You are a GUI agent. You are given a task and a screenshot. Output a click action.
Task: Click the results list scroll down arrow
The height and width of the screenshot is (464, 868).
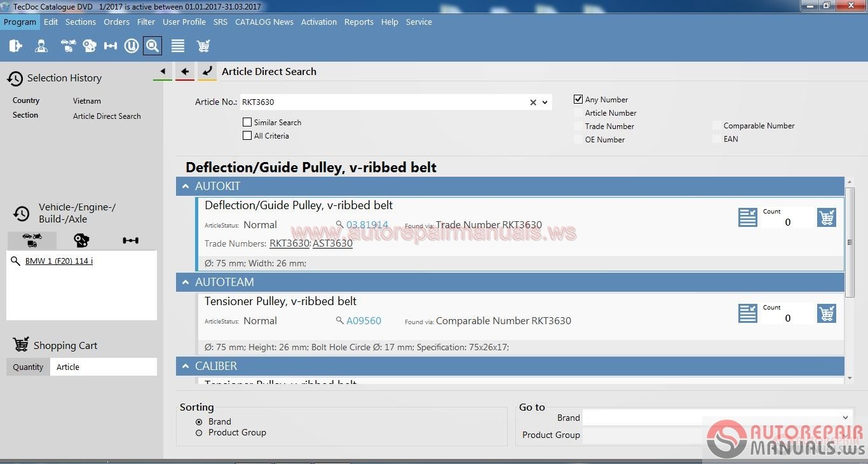pos(850,378)
